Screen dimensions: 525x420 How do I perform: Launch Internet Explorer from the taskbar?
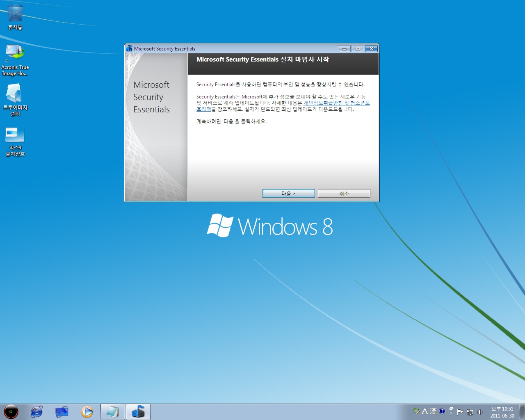[37, 412]
